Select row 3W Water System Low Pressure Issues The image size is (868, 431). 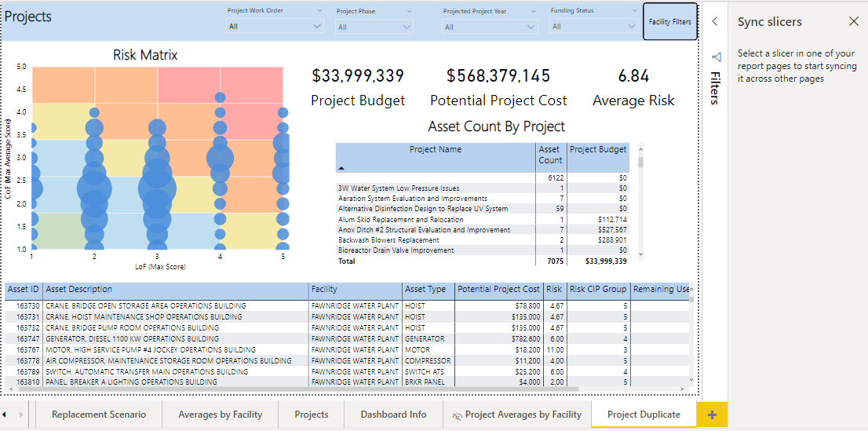click(x=482, y=188)
